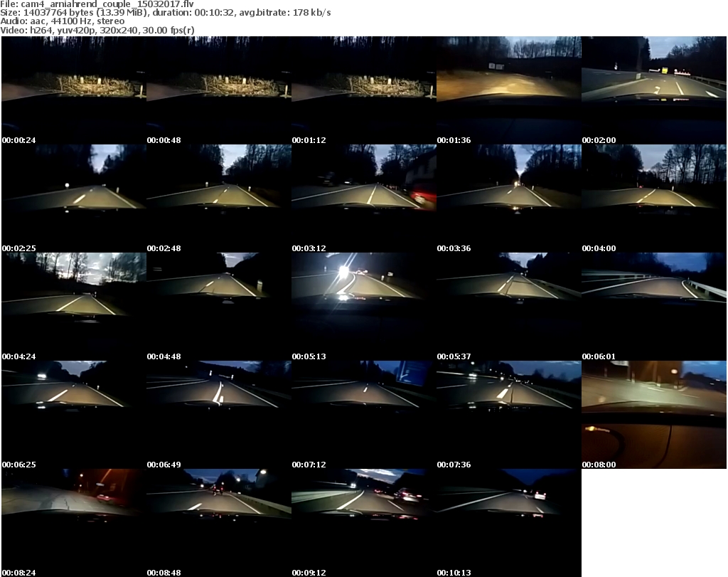This screenshot has width=728, height=577.
Task: Select the thumbnail frame at 00:04:00
Action: point(654,198)
